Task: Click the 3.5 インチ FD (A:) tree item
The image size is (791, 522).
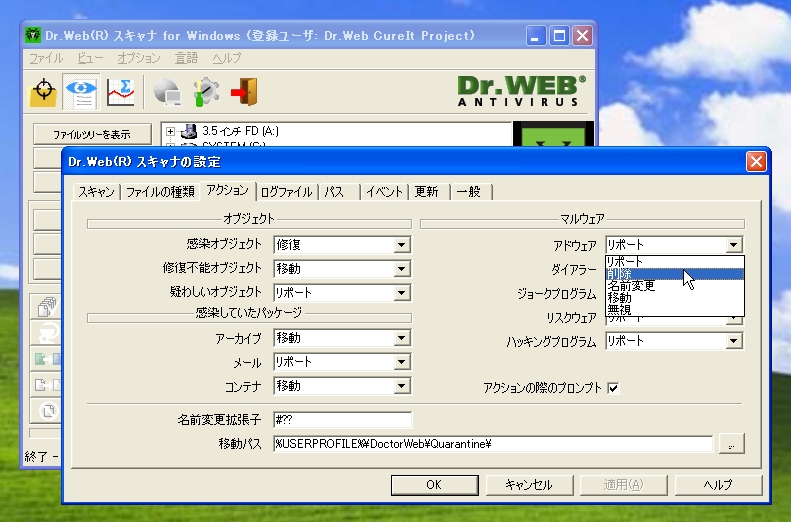Action: pyautogui.click(x=240, y=131)
